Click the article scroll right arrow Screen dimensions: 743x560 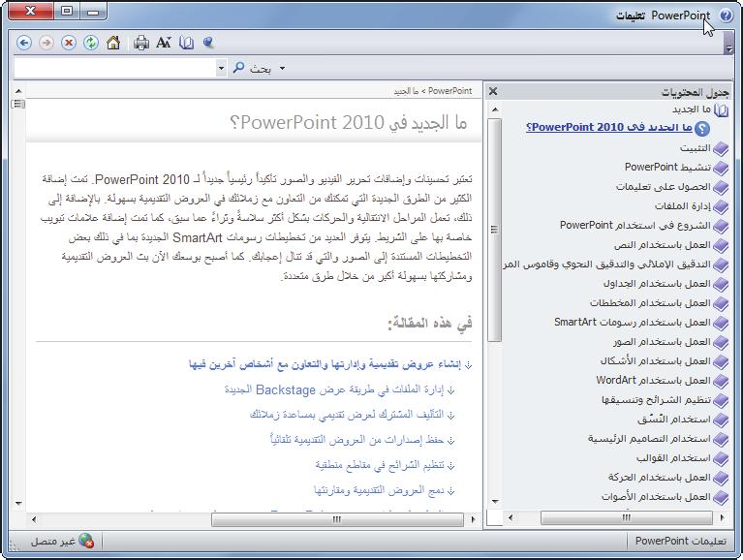(473, 519)
